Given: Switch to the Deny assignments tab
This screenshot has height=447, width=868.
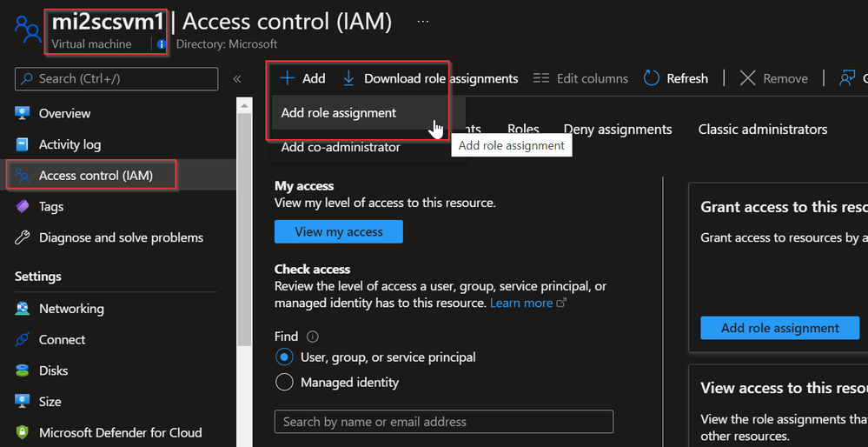Looking at the screenshot, I should click(618, 130).
